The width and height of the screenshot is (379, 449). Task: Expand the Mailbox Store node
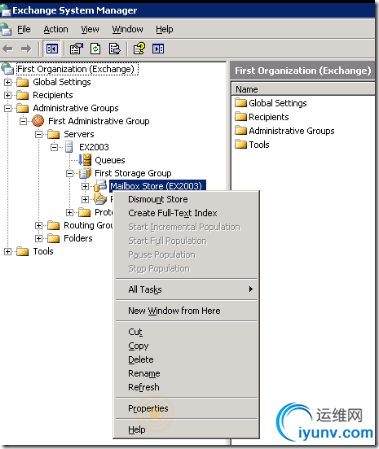pos(85,186)
